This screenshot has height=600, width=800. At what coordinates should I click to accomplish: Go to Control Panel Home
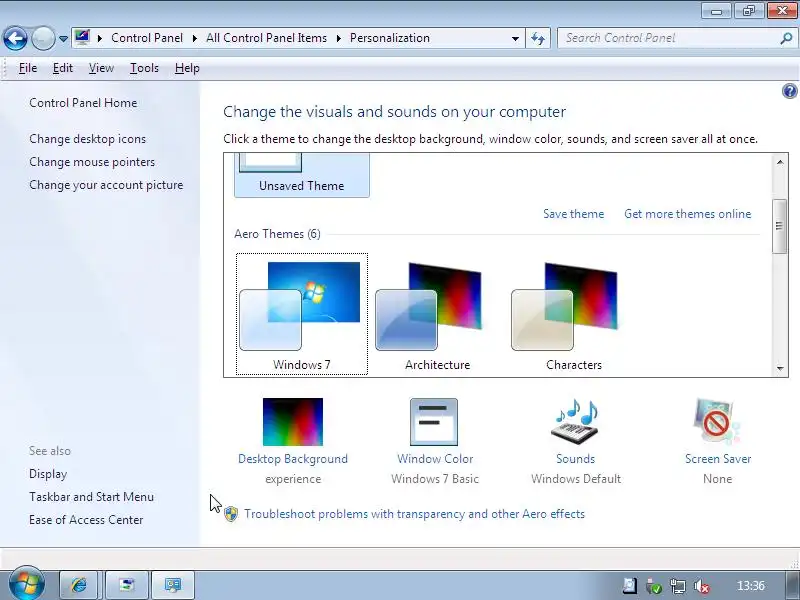(x=83, y=103)
